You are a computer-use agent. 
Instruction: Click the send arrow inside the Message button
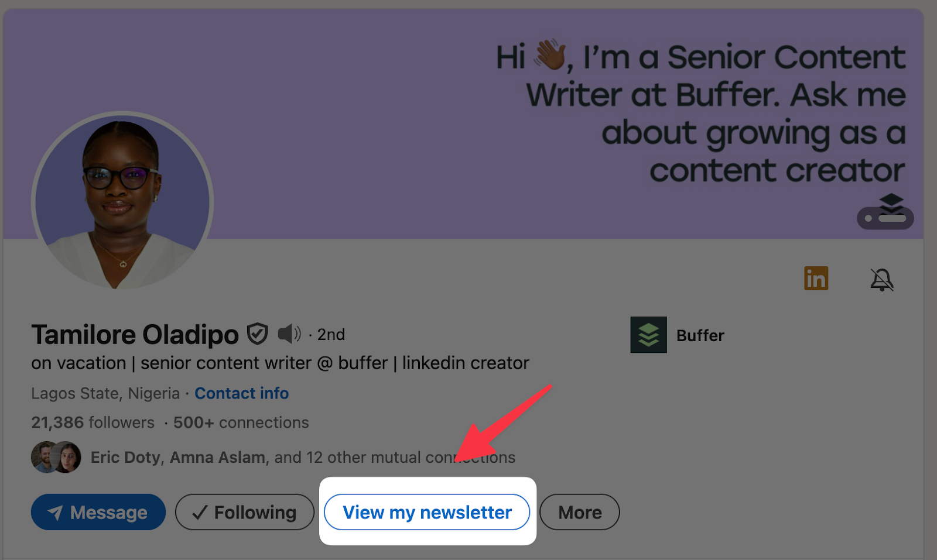(x=56, y=512)
